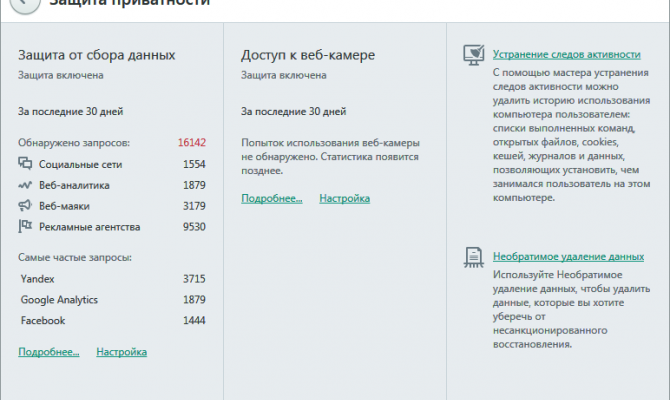Click the web analytics graph icon
The width and height of the screenshot is (670, 400).
(25, 185)
